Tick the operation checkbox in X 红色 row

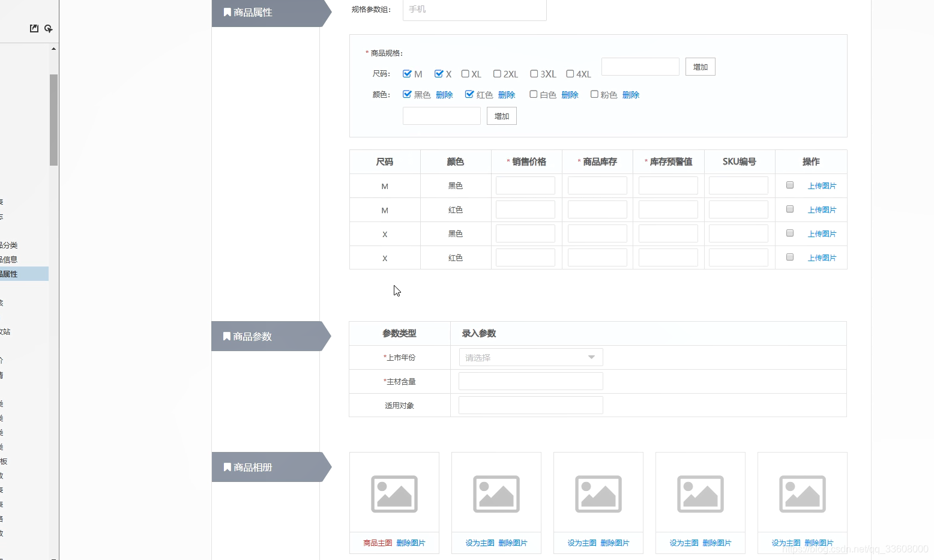pyautogui.click(x=790, y=257)
